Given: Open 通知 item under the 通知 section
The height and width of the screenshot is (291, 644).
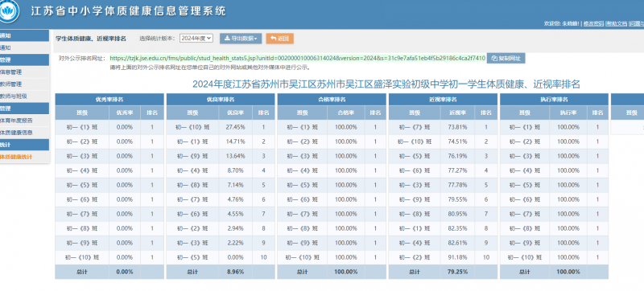Looking at the screenshot, I should [25, 47].
